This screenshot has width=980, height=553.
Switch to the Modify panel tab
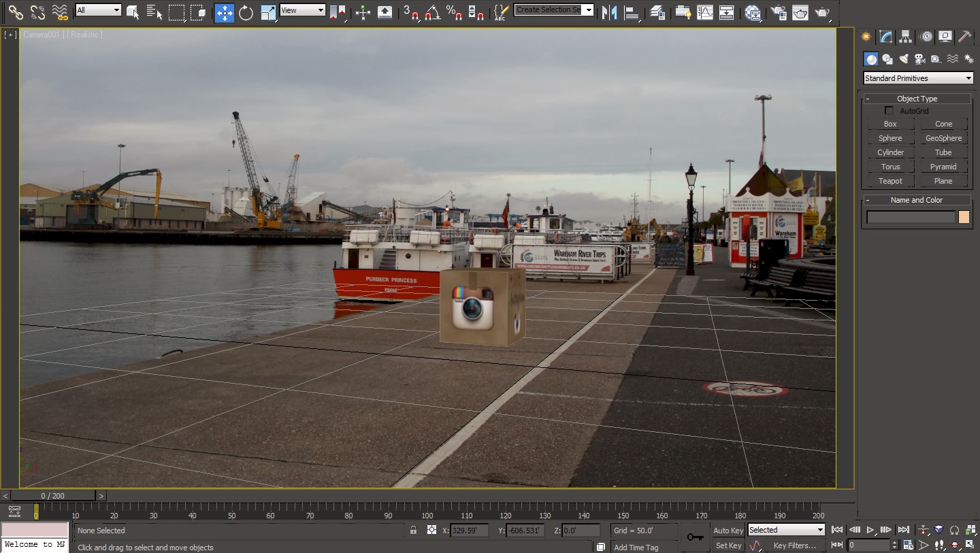tap(885, 37)
